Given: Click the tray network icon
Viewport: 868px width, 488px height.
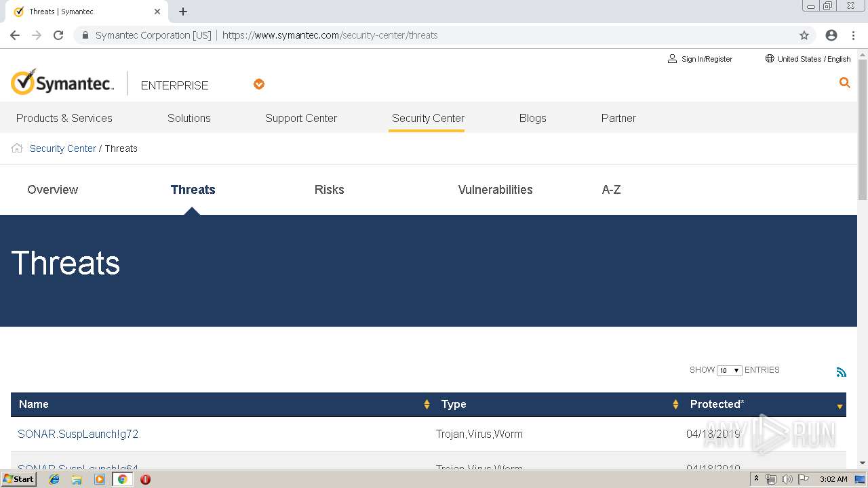Looking at the screenshot, I should (x=771, y=479).
